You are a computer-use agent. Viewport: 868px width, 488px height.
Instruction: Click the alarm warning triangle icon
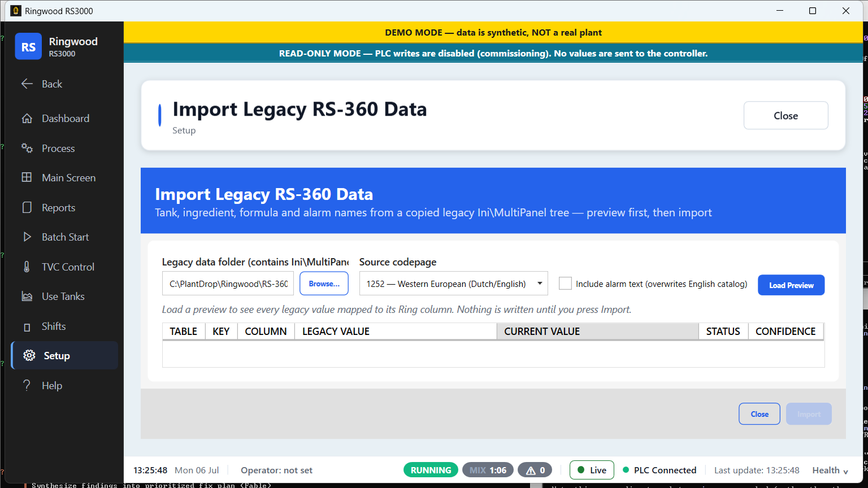[531, 470]
